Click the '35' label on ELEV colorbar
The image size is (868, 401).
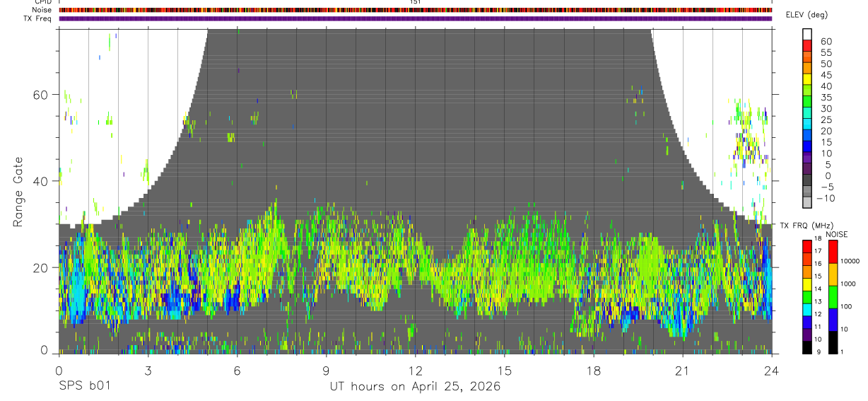pos(826,97)
